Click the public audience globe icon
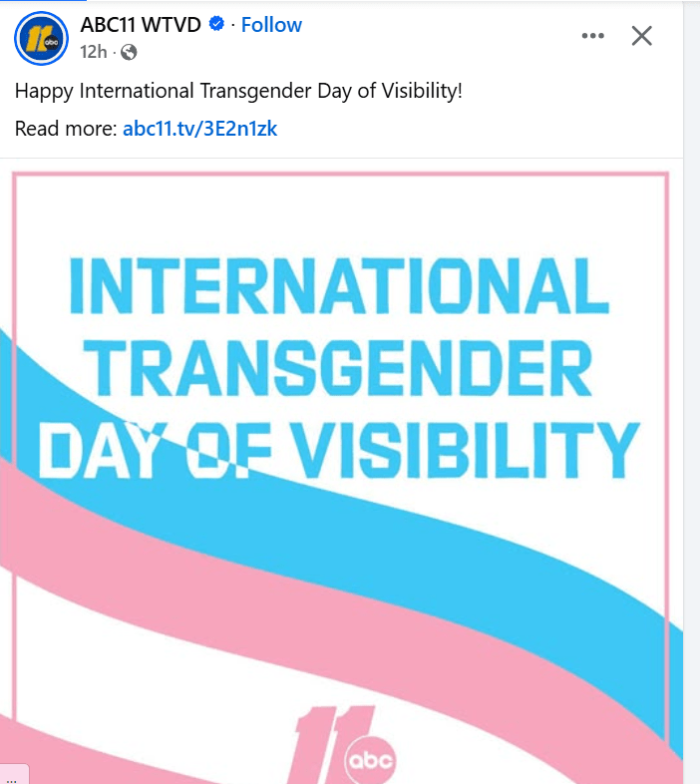Viewport: 700px width, 784px height. point(130,52)
